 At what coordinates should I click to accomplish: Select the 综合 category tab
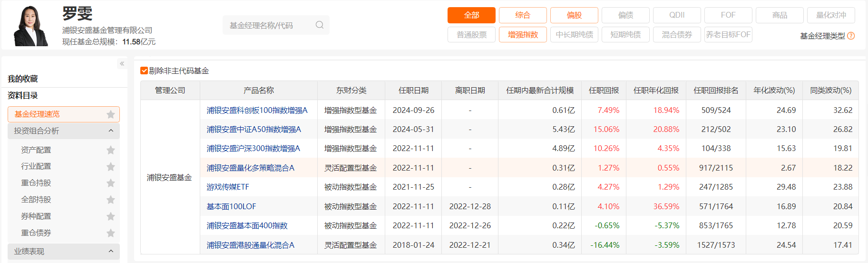point(523,15)
